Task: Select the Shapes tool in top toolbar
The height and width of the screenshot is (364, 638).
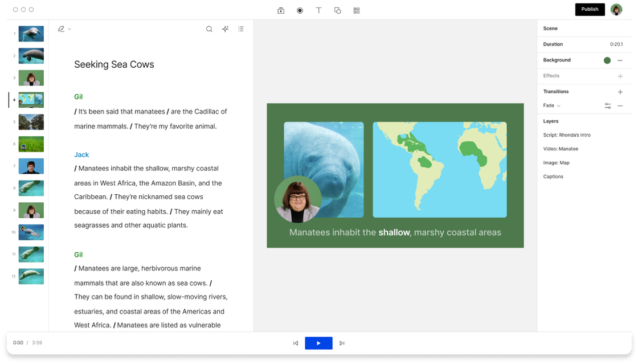Action: (x=337, y=11)
